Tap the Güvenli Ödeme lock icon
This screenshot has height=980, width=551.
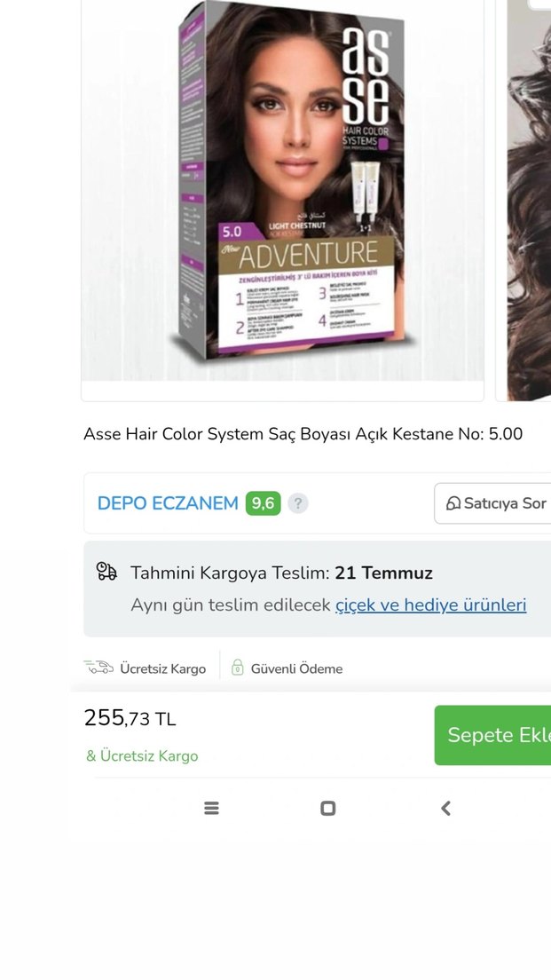(238, 668)
